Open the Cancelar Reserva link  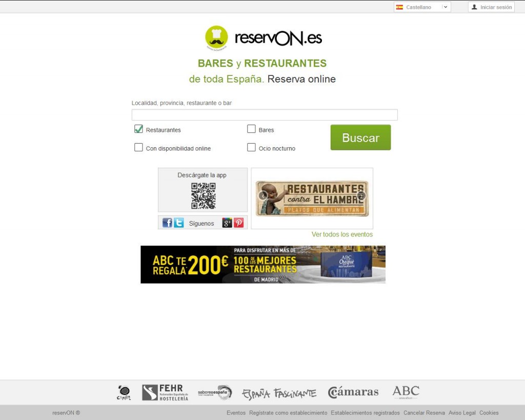[424, 413]
